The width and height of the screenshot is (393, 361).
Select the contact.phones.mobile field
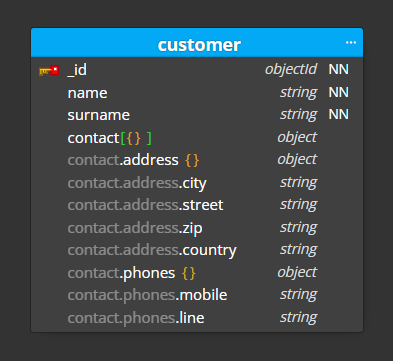coord(197,295)
